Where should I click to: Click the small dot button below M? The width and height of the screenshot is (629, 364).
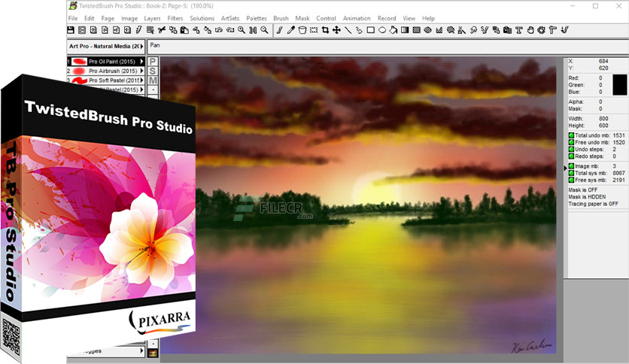click(x=153, y=89)
